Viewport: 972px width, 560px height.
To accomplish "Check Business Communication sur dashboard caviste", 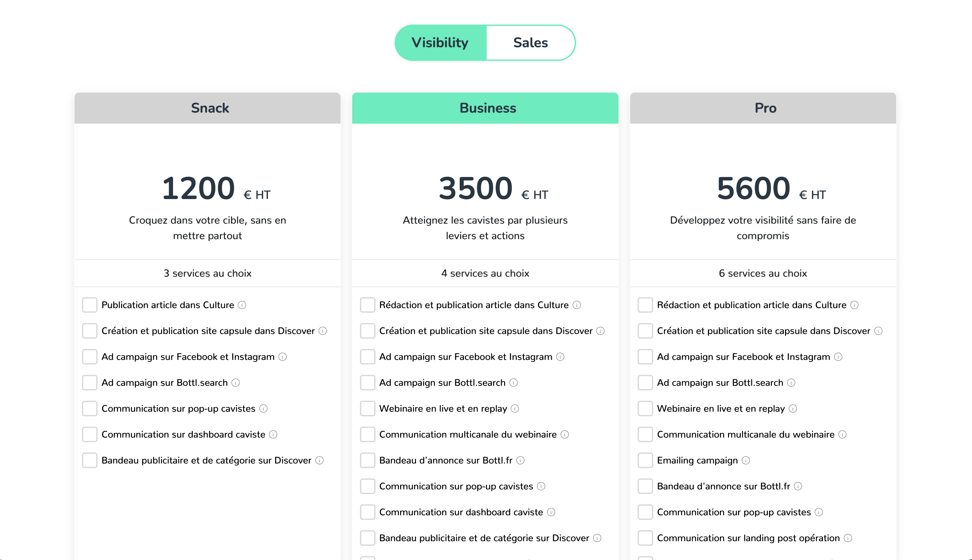I will [x=367, y=512].
